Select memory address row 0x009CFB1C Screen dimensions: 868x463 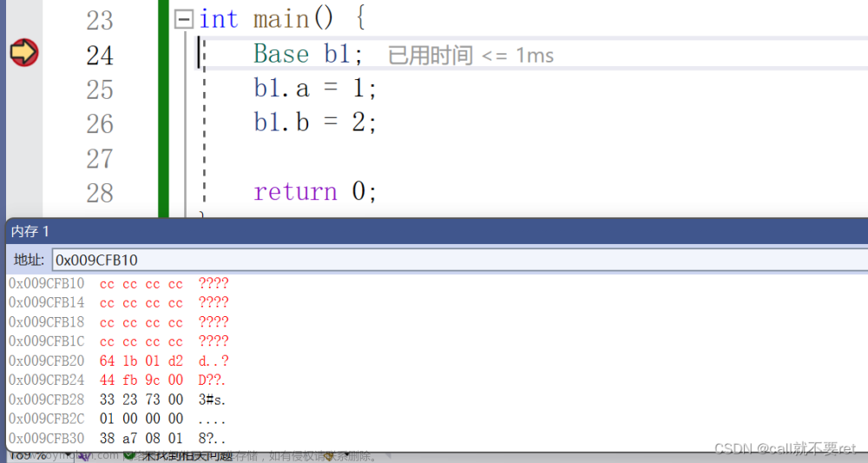tap(118, 341)
